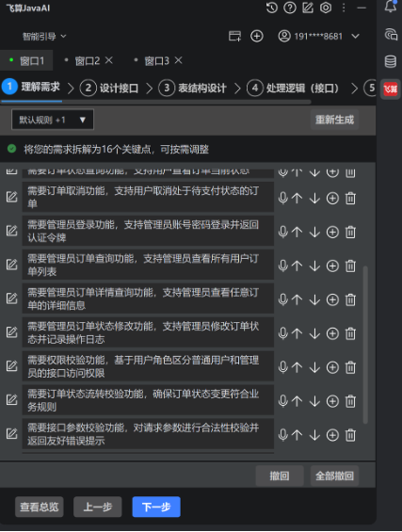This screenshot has height=532, width=402.
Task: Edit the 需要管理员订单查询功能 row
Action: point(11,265)
